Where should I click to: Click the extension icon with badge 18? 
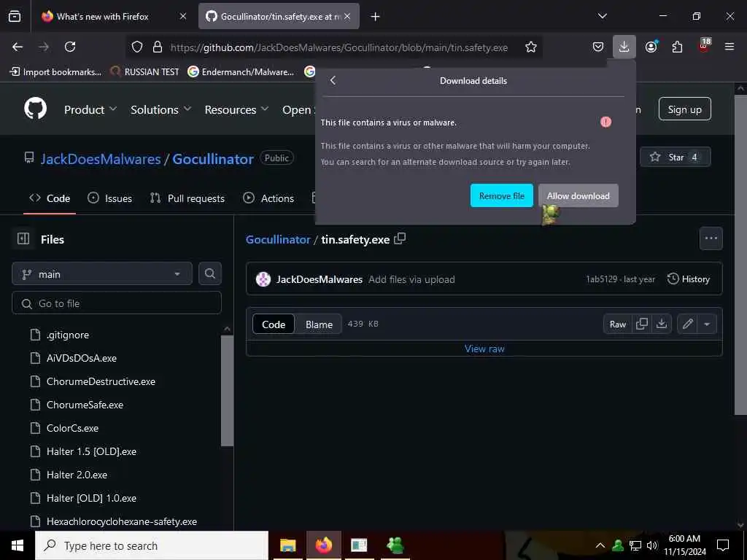click(x=704, y=46)
